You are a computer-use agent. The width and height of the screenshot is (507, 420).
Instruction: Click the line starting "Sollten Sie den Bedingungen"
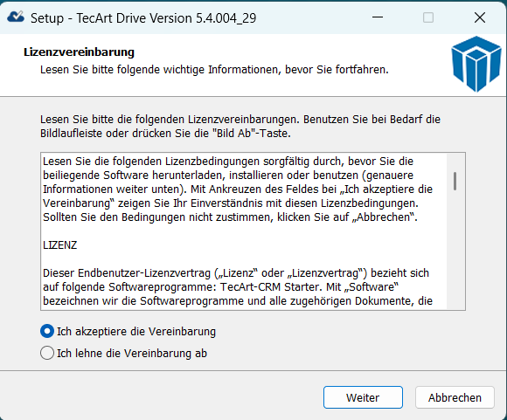(230, 217)
